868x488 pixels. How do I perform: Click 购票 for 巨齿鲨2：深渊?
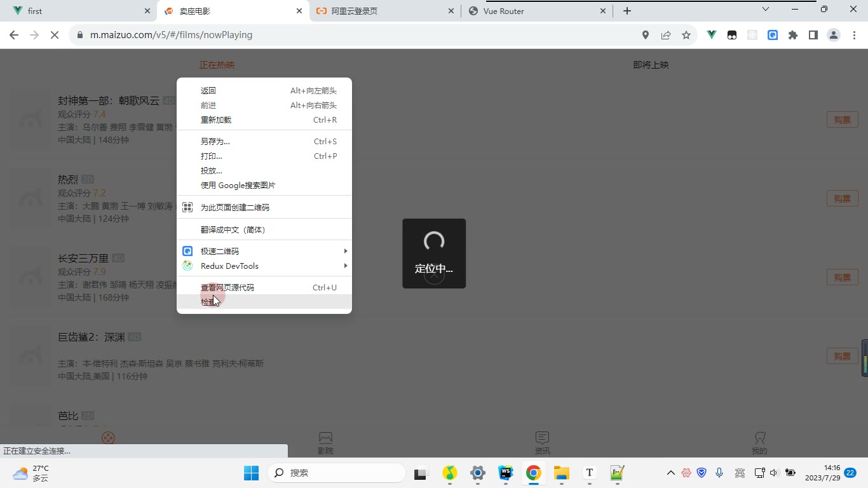click(x=843, y=356)
